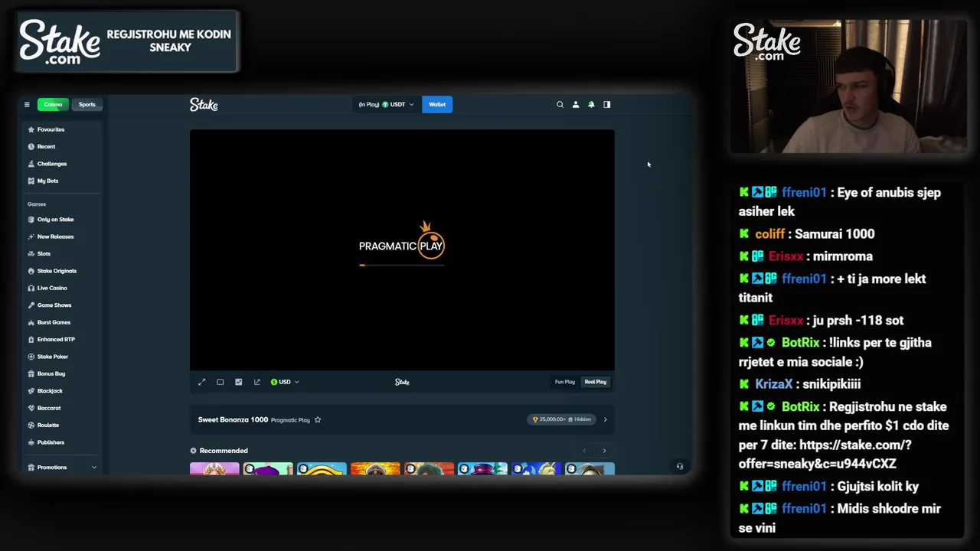The image size is (980, 551).
Task: Click the Pragmatic Play loading screen
Action: click(x=402, y=249)
